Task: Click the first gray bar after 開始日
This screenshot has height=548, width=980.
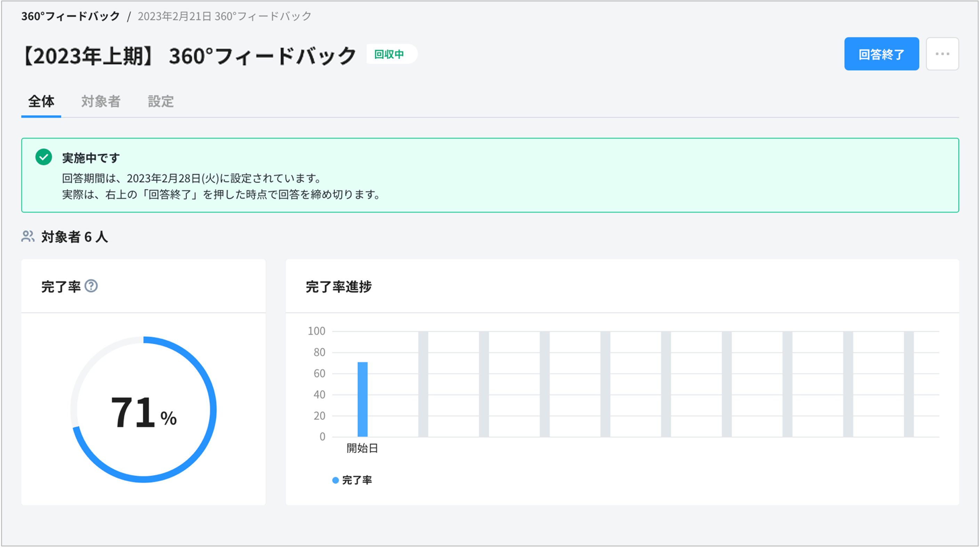Action: 423,384
